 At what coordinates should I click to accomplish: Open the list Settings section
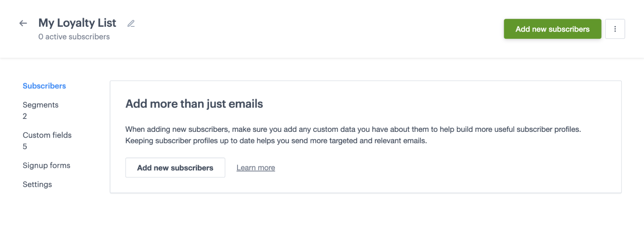(37, 184)
